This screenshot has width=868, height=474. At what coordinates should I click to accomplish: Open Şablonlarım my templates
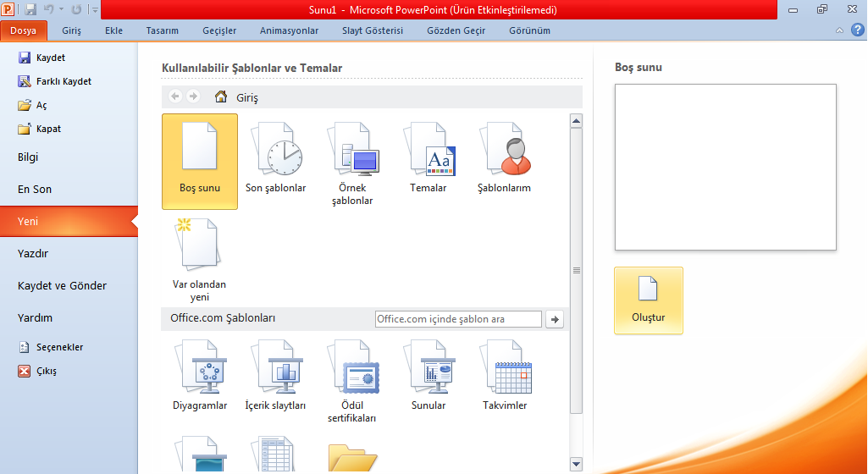pos(505,159)
